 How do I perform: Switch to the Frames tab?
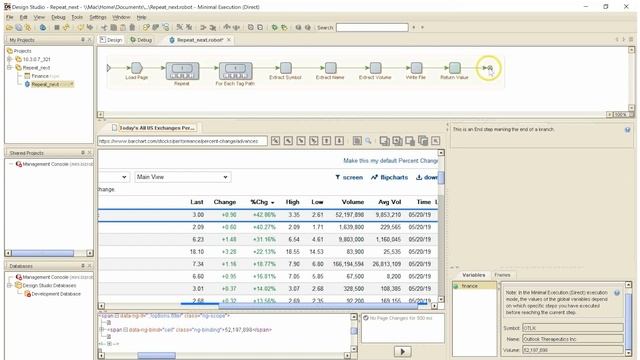coord(502,275)
